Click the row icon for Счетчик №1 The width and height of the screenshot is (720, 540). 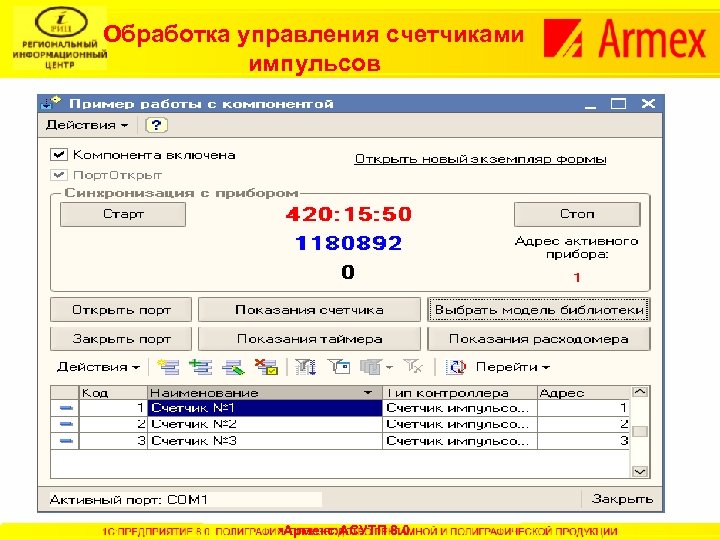66,408
